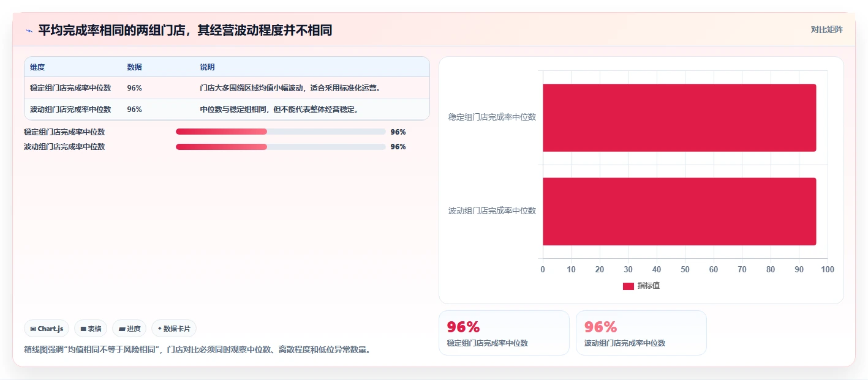The width and height of the screenshot is (868, 380).
Task: Click the 稳定组门店完成率中位数 progress bar
Action: click(x=281, y=132)
